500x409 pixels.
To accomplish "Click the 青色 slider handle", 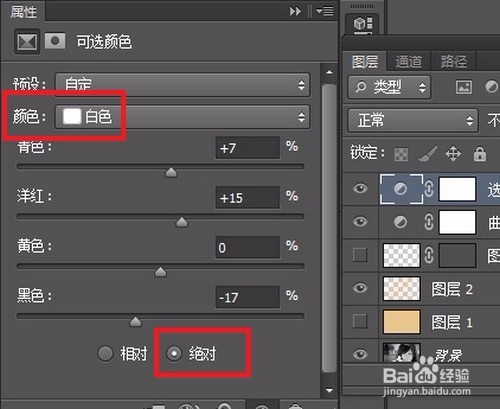I will 171,173.
